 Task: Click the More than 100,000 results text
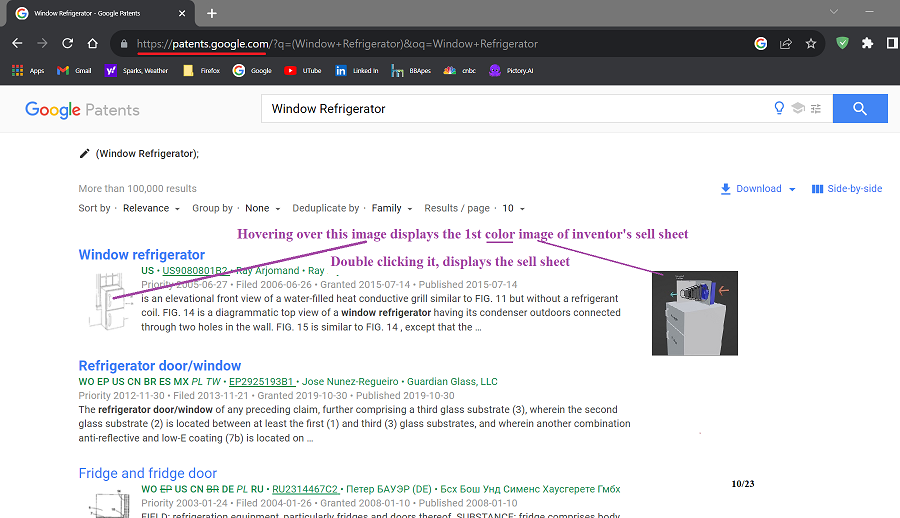click(137, 189)
